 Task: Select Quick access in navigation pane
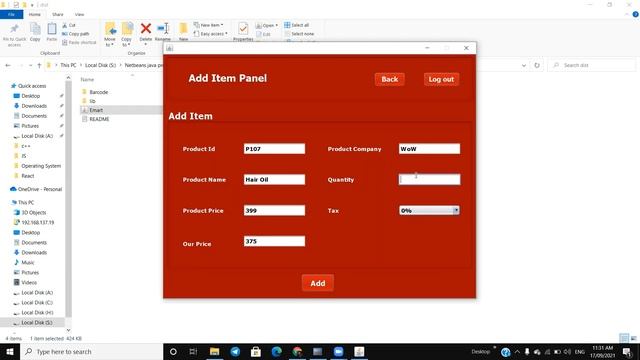(x=32, y=86)
